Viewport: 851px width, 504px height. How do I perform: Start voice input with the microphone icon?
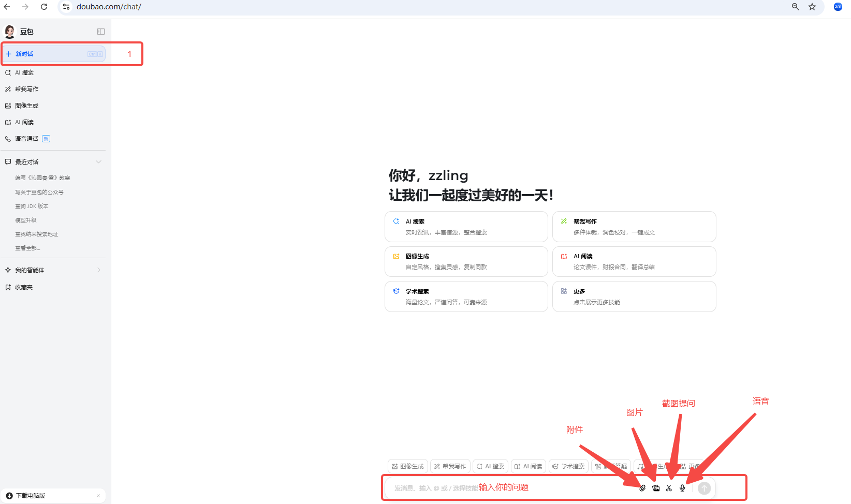point(682,488)
